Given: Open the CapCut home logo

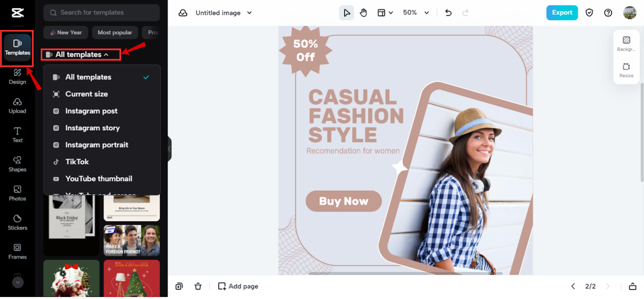Looking at the screenshot, I should tap(18, 13).
